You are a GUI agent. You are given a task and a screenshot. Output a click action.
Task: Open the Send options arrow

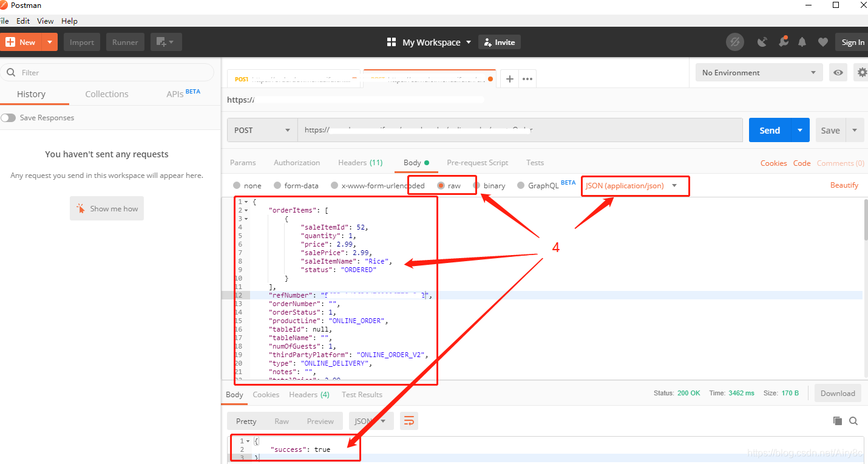800,130
